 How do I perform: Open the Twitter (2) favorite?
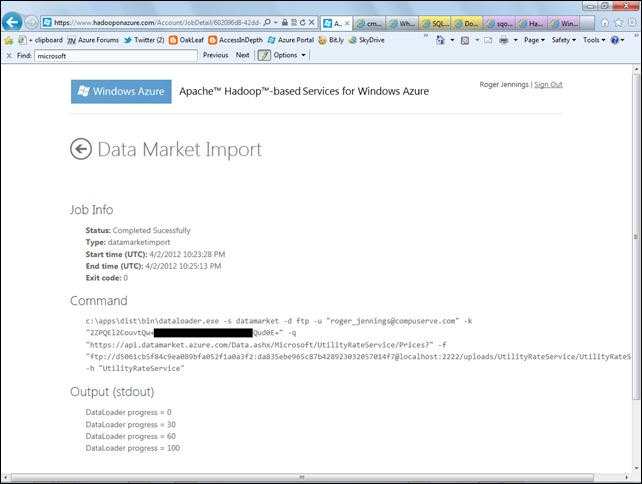144,40
